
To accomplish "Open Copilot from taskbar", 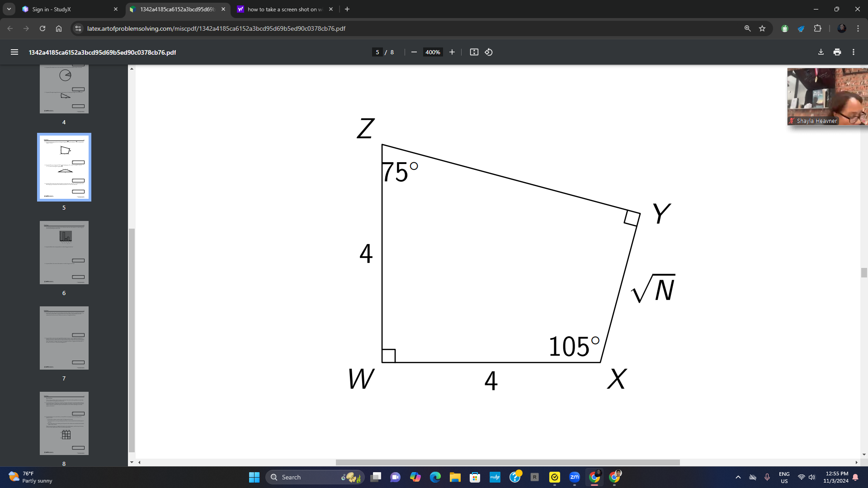I will click(x=415, y=477).
